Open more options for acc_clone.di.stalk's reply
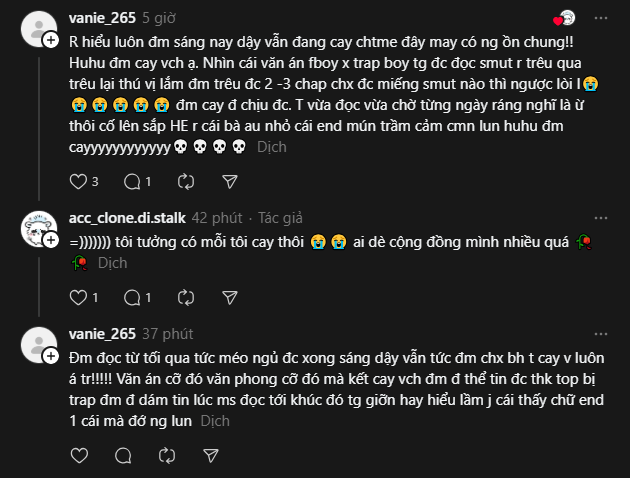630x478 pixels. [601, 216]
